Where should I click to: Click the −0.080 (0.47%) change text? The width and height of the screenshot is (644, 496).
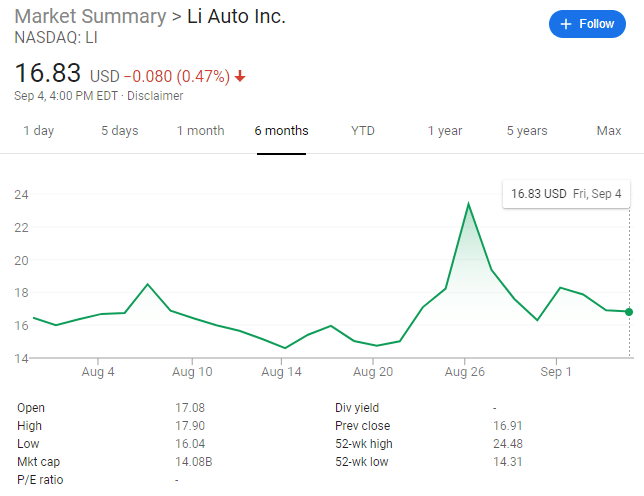[x=177, y=76]
